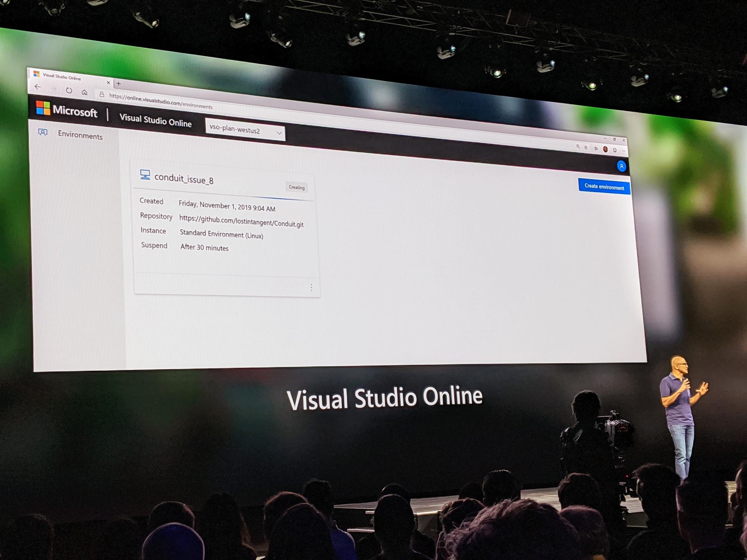Click the padlock icon in address bar
The width and height of the screenshot is (747, 560).
pos(102,95)
